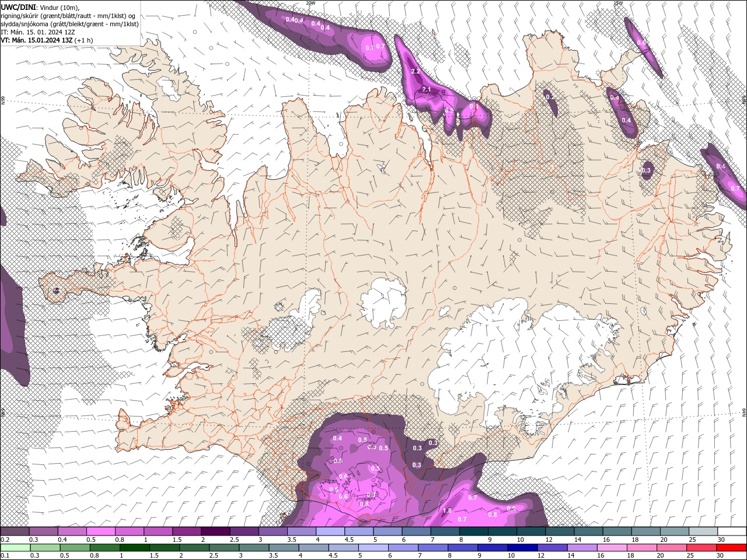
Task: Click the '20W' longitude label at top
Action: (310, 3)
